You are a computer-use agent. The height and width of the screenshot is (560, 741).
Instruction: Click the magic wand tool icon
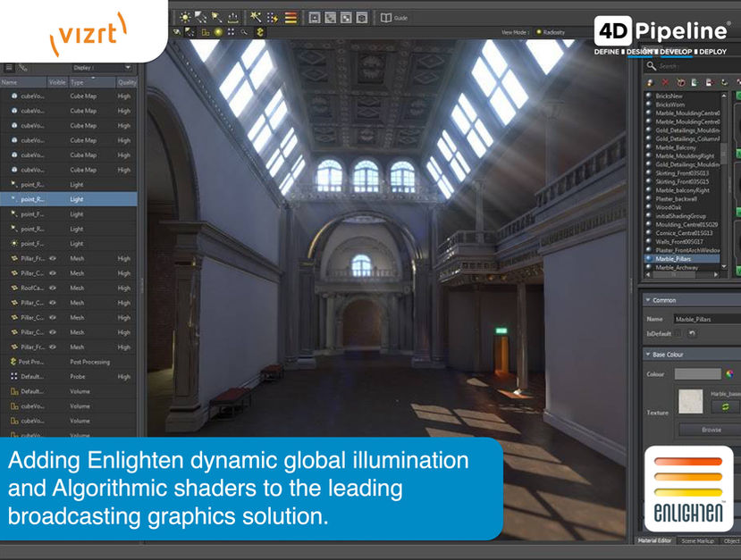256,18
